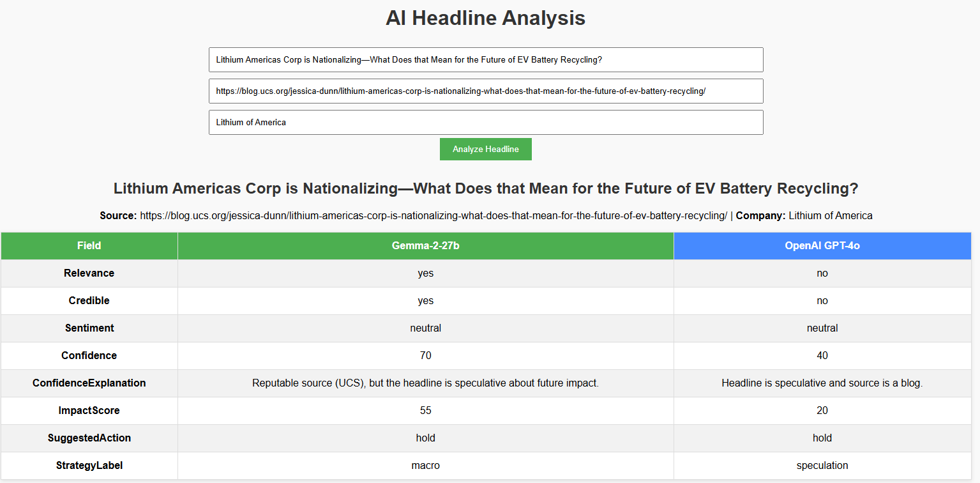Click the Field column header
980x483 pixels.
click(89, 246)
